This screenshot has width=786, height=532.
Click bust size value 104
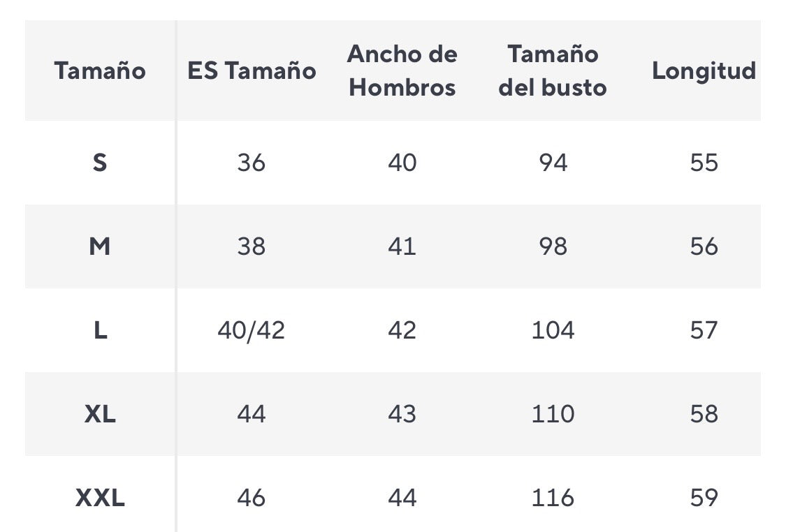[x=553, y=330]
